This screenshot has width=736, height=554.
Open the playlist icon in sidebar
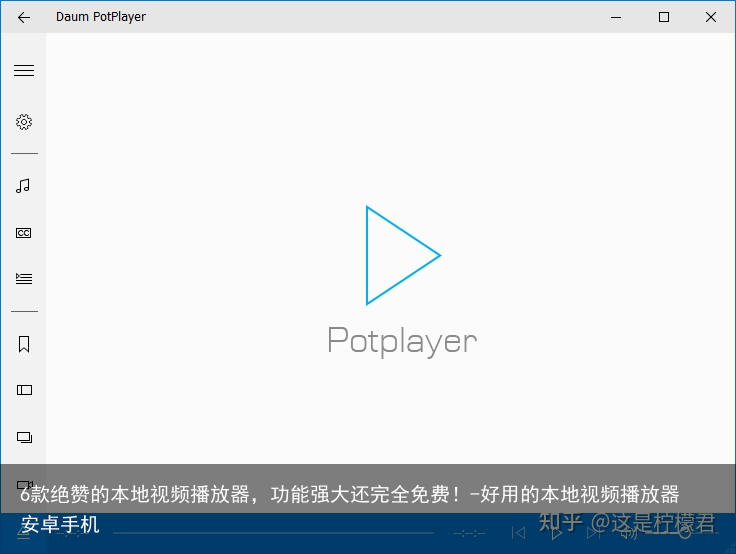24,279
